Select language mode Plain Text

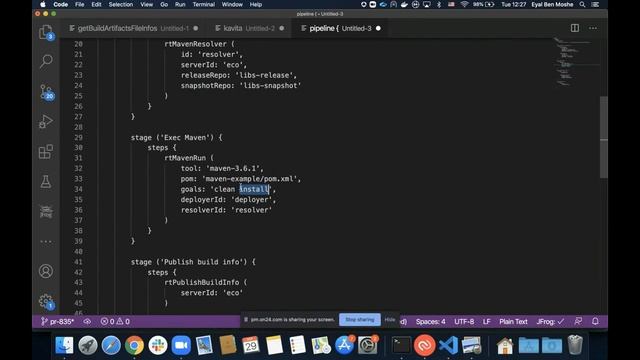[x=513, y=322]
